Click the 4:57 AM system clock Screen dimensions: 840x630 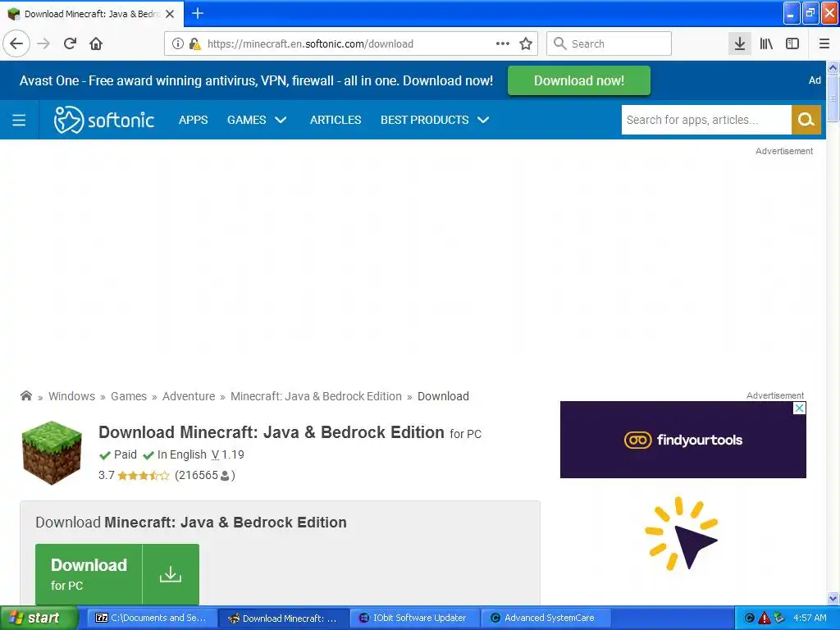point(810,618)
